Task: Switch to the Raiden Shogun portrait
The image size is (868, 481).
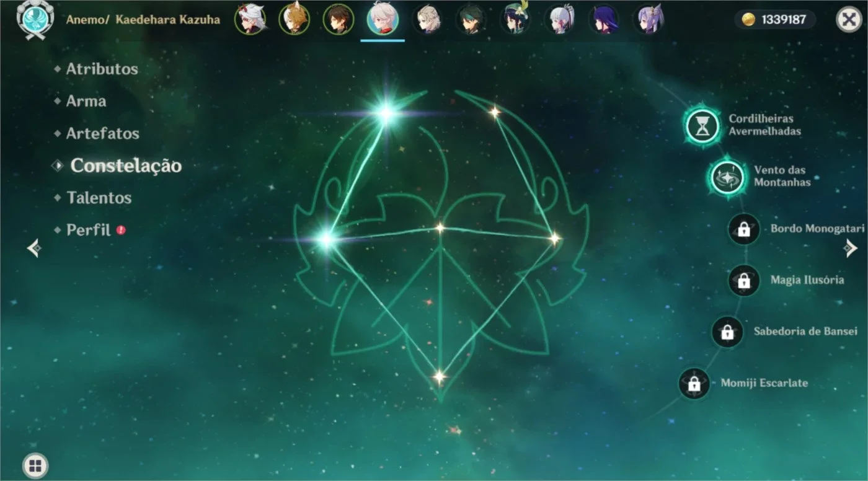Action: click(x=604, y=19)
